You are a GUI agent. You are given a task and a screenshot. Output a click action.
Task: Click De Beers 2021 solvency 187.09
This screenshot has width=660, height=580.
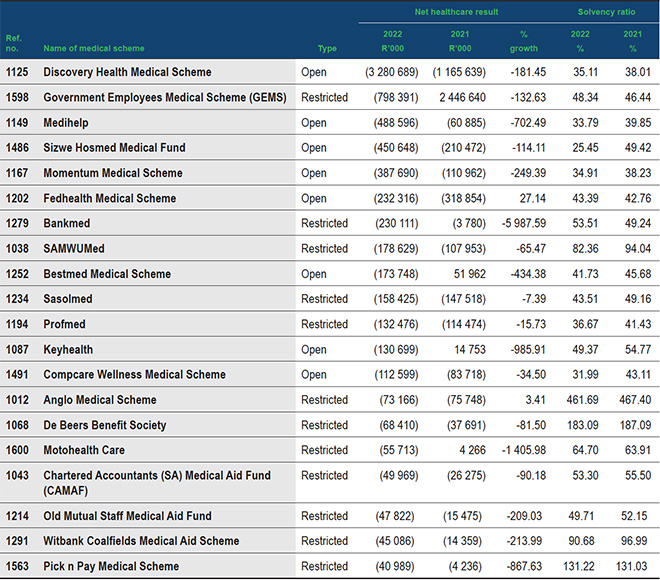click(x=635, y=425)
